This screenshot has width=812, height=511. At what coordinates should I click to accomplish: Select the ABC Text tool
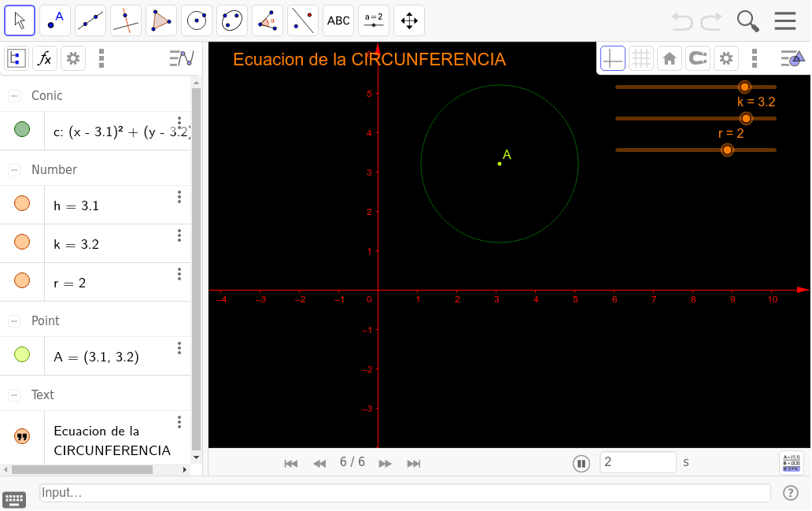click(338, 20)
